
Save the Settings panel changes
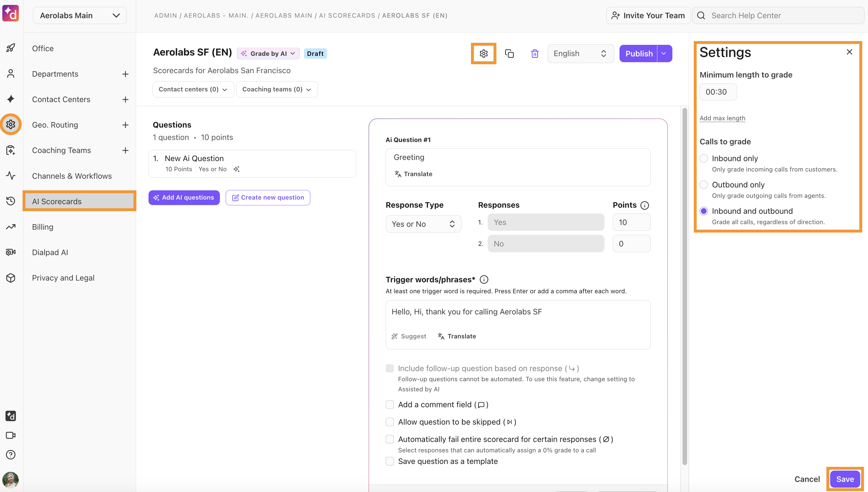click(845, 479)
